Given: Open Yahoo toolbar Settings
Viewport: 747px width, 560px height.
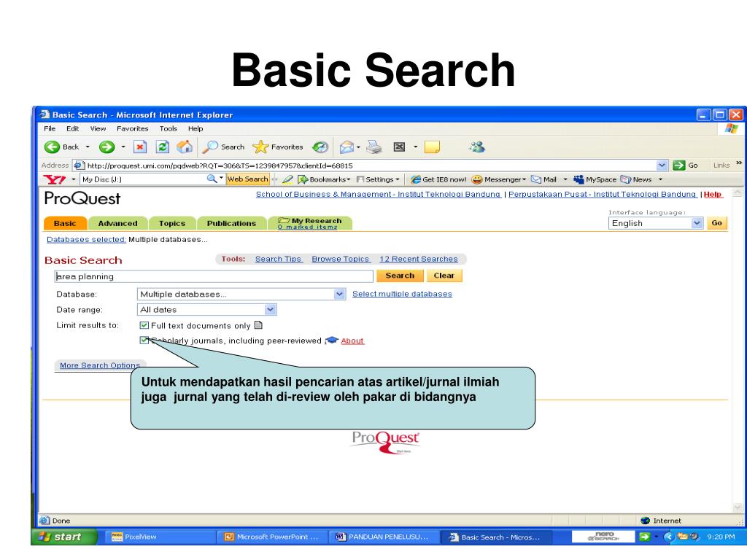Looking at the screenshot, I should coord(378,179).
